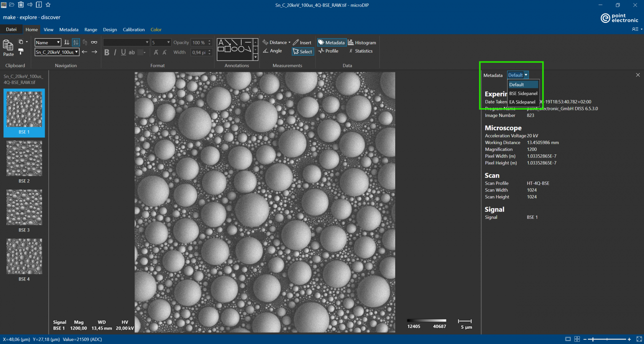Click the open folder icon in title bar

pyautogui.click(x=12, y=5)
